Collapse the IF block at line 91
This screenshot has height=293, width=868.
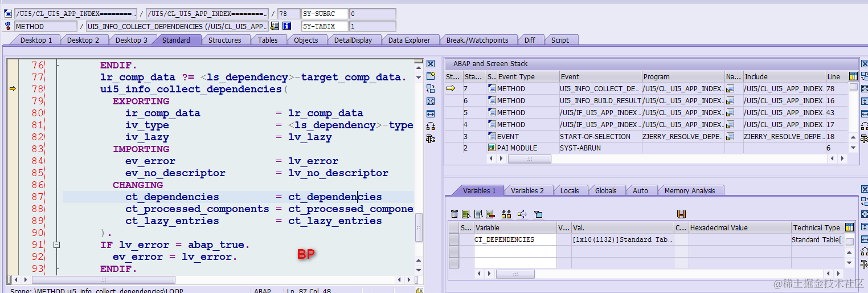(56, 245)
